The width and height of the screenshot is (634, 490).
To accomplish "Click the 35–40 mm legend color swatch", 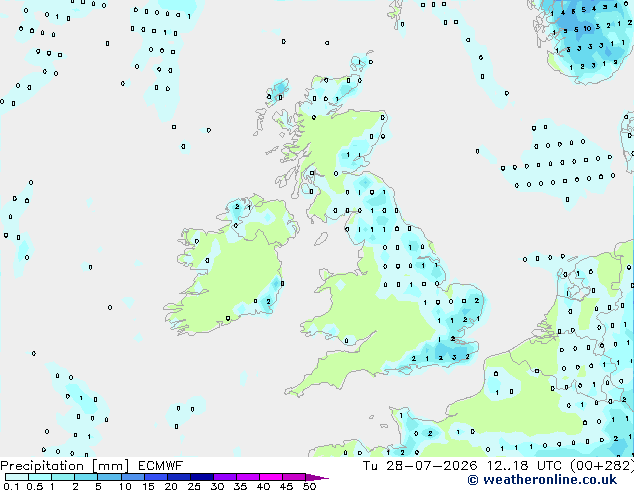I will (248, 477).
